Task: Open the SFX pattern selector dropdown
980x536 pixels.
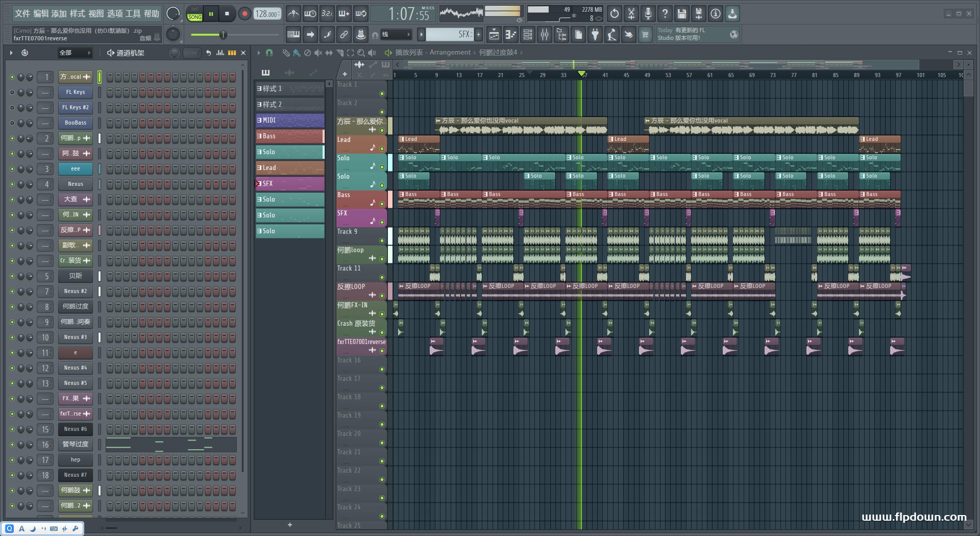Action: (449, 35)
